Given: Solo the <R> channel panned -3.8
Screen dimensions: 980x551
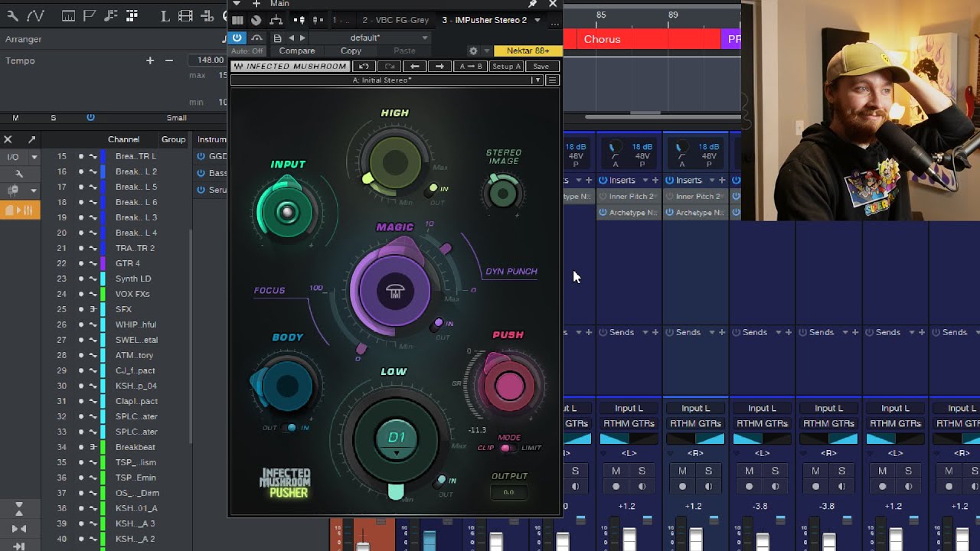Looking at the screenshot, I should (841, 471).
